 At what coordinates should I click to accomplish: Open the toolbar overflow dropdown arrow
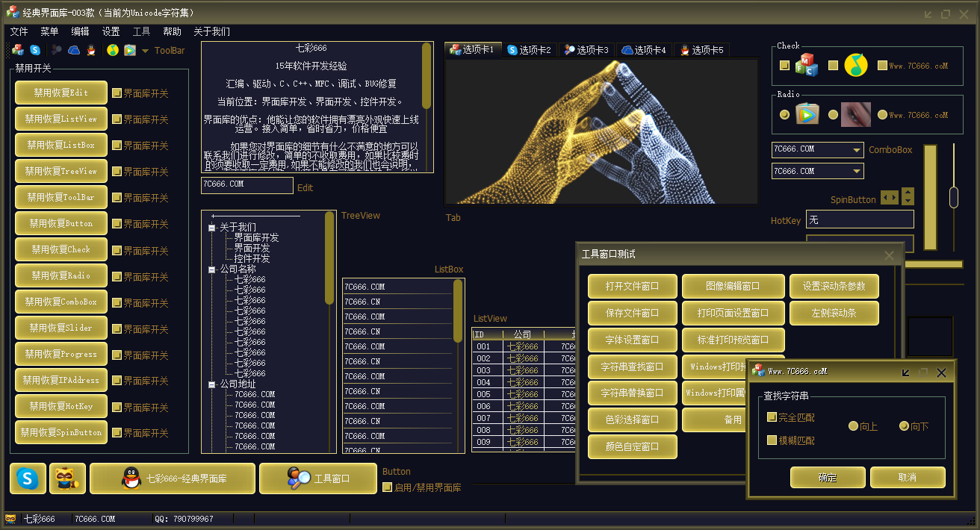point(145,51)
